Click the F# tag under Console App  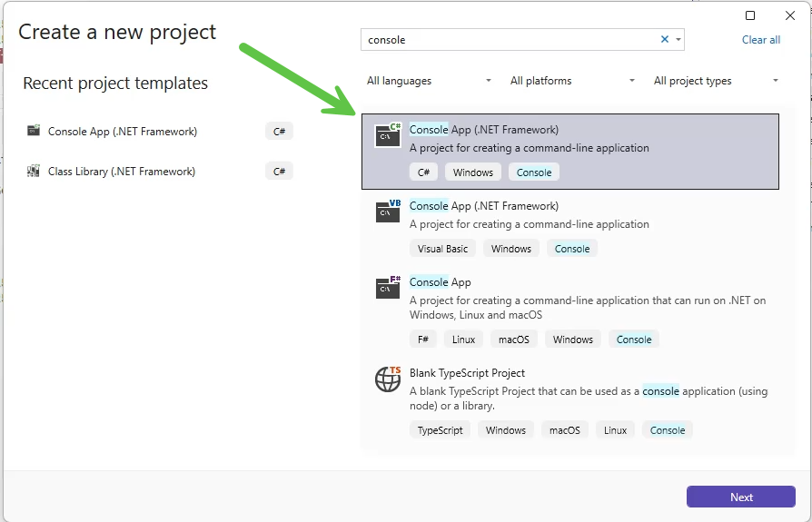423,340
